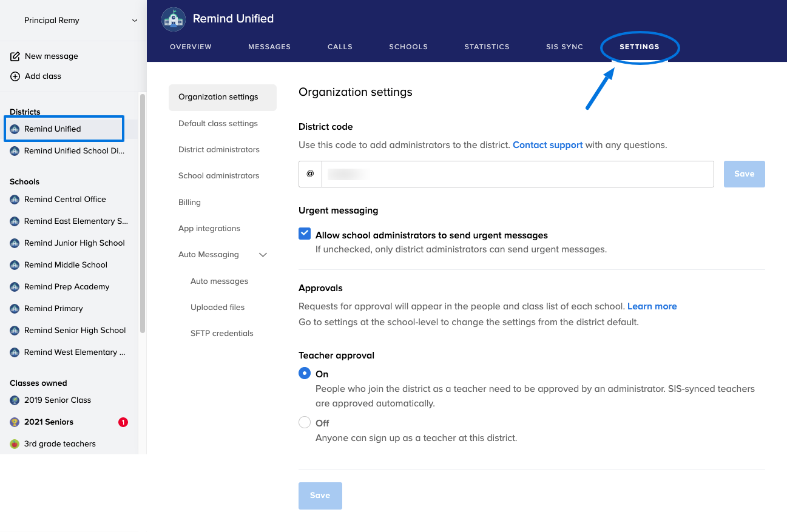Image resolution: width=787 pixels, height=532 pixels.
Task: Click the 3rd grade teachers class icon
Action: (15, 444)
